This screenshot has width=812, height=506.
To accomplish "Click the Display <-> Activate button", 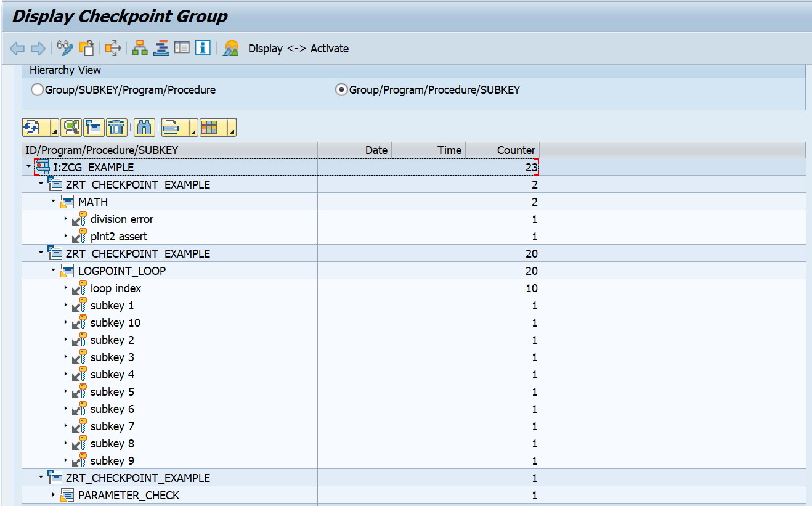I will pos(298,48).
